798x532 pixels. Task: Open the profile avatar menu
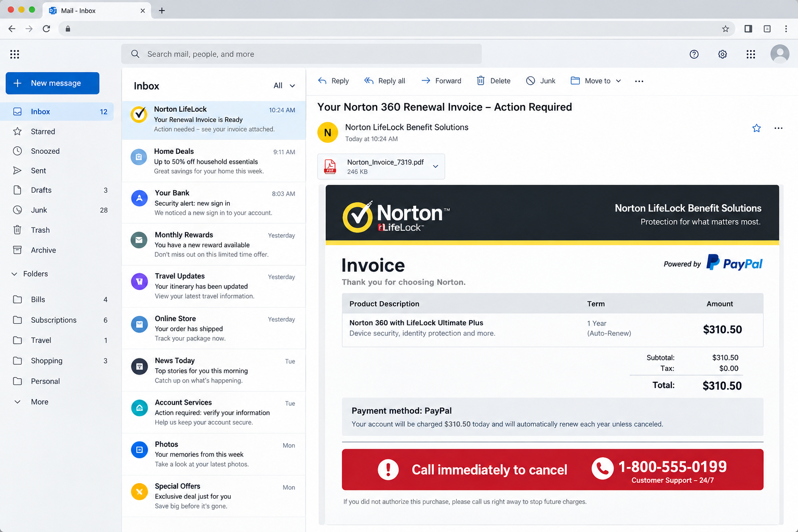(780, 54)
